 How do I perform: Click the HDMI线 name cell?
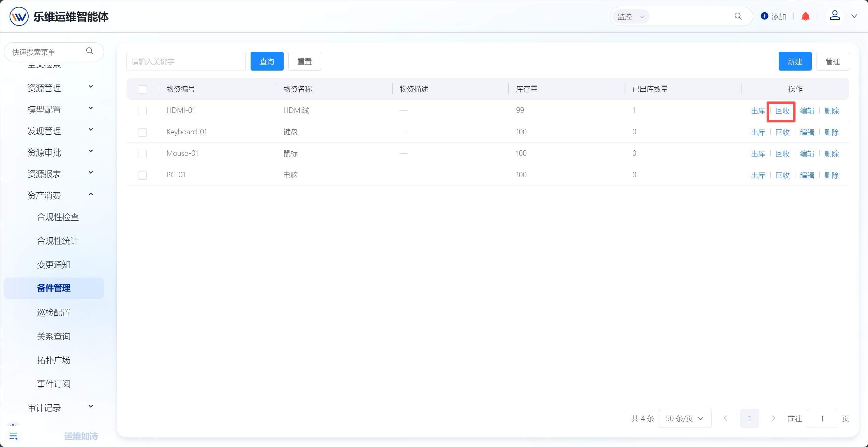296,110
